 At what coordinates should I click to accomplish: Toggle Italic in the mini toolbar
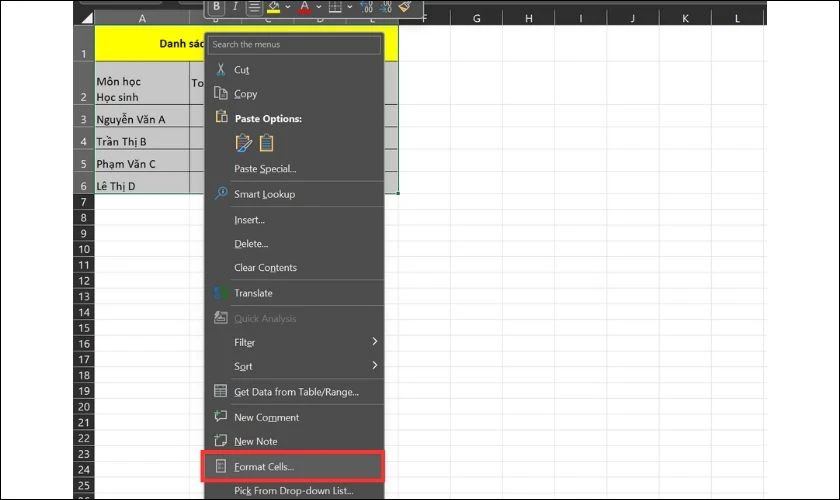(x=235, y=7)
